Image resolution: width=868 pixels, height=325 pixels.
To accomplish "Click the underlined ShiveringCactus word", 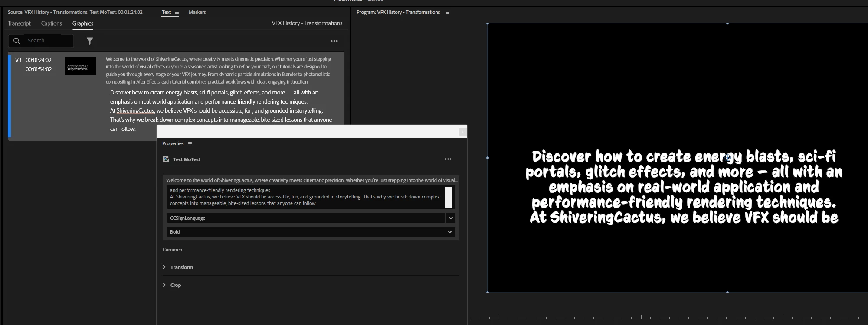I will (135, 110).
